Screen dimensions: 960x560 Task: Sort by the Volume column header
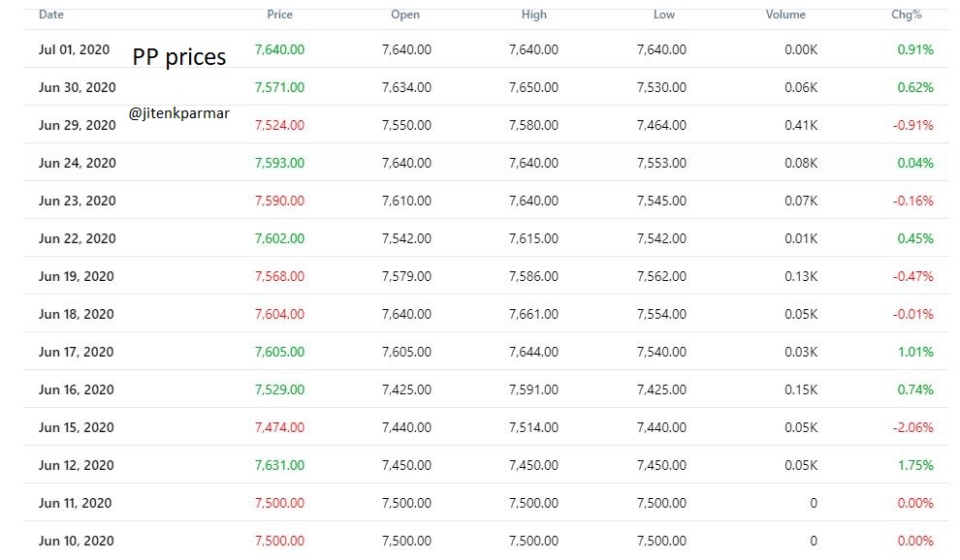click(785, 15)
